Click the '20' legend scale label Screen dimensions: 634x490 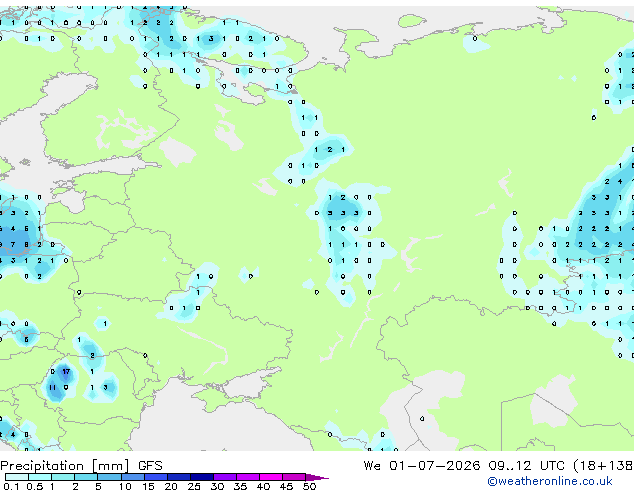pyautogui.click(x=171, y=486)
